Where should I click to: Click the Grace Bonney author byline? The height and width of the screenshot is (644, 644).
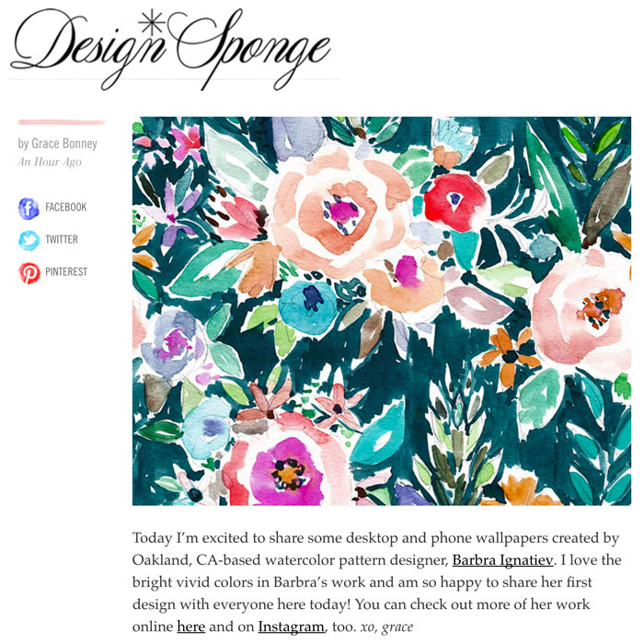57,144
